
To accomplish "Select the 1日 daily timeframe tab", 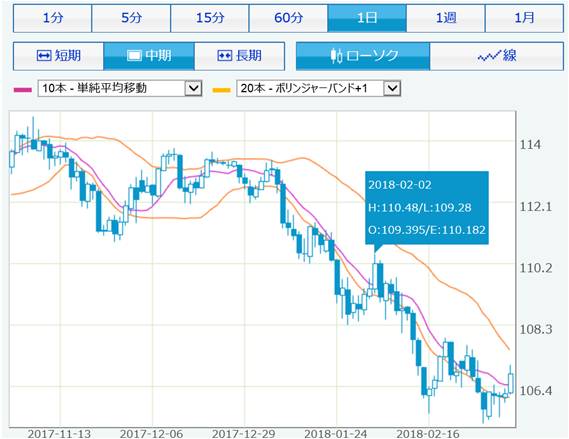I will pos(367,18).
